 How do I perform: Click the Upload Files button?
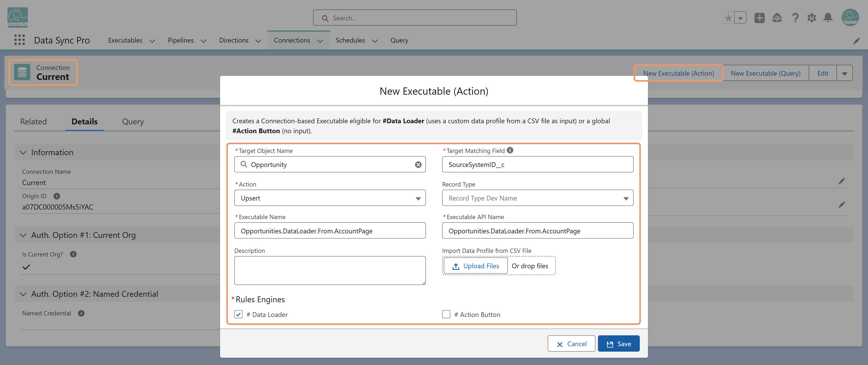click(x=475, y=266)
